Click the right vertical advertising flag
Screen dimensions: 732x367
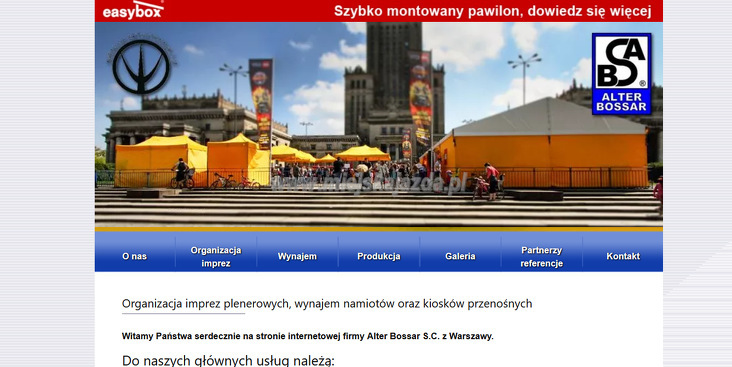[x=420, y=98]
